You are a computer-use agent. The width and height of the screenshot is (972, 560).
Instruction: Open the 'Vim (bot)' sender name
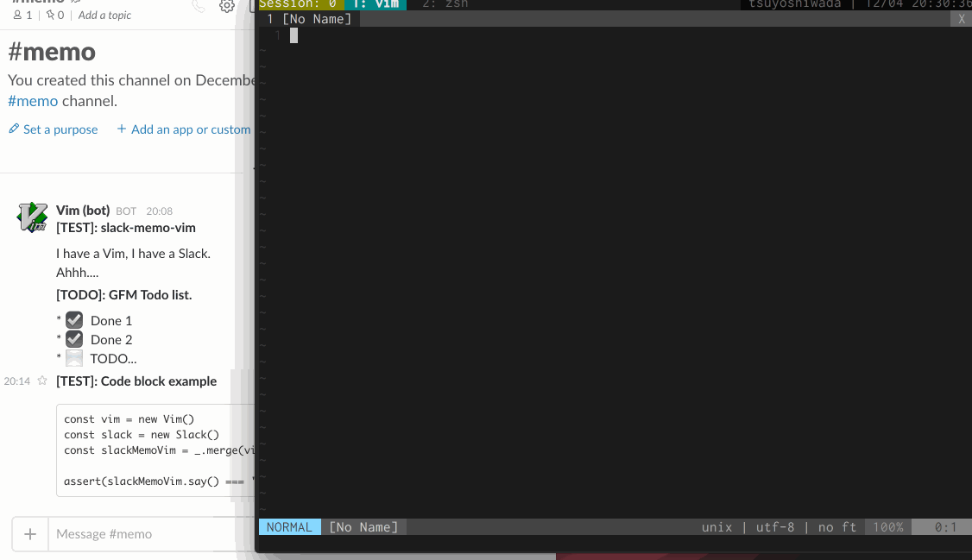[83, 210]
